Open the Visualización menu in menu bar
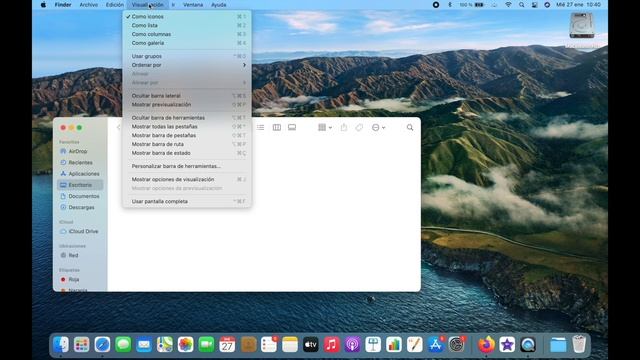The width and height of the screenshot is (640, 360). 147,5
